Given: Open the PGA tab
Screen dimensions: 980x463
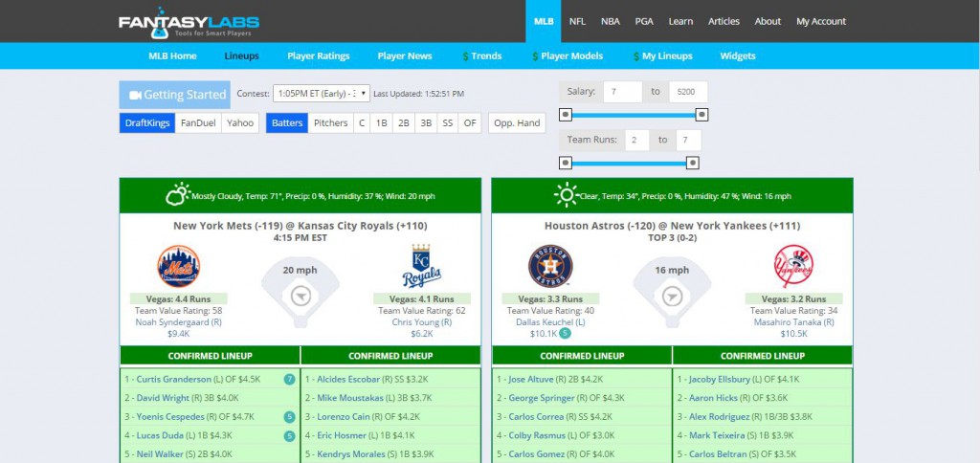Looking at the screenshot, I should [x=644, y=21].
